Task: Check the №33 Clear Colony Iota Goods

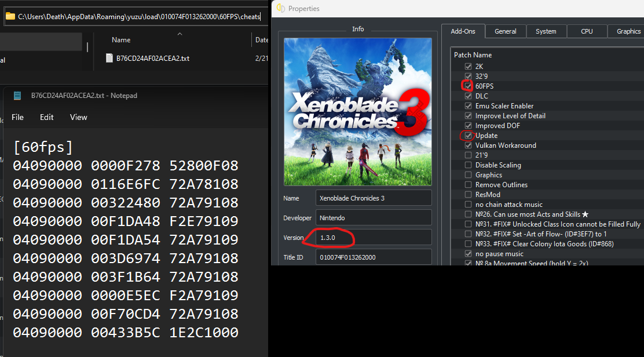Action: coord(468,243)
